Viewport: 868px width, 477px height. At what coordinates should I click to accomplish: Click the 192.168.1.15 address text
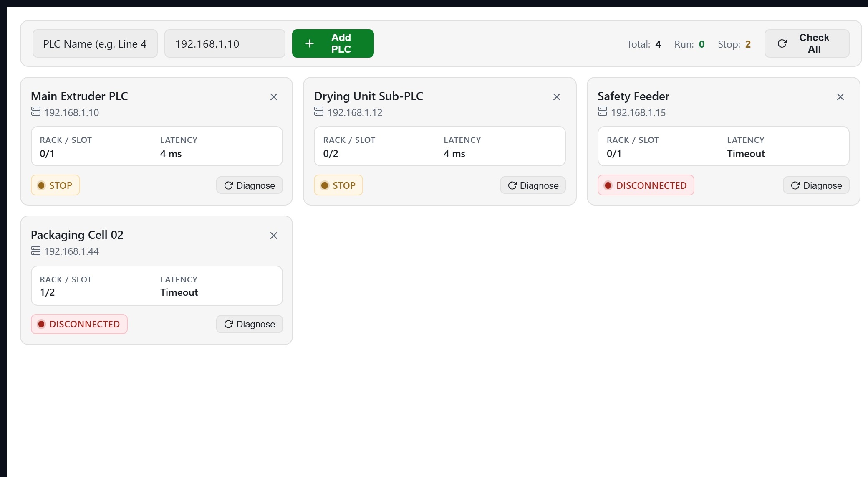(638, 113)
